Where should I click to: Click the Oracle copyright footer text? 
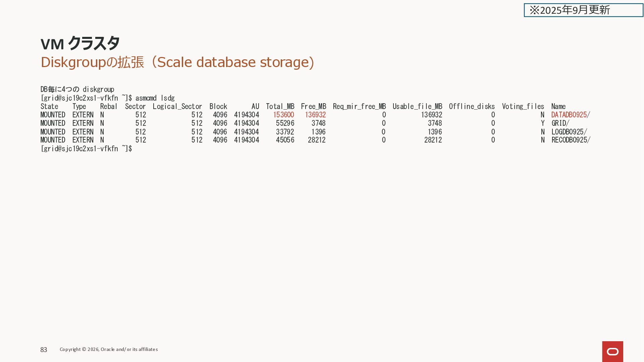pos(109,349)
